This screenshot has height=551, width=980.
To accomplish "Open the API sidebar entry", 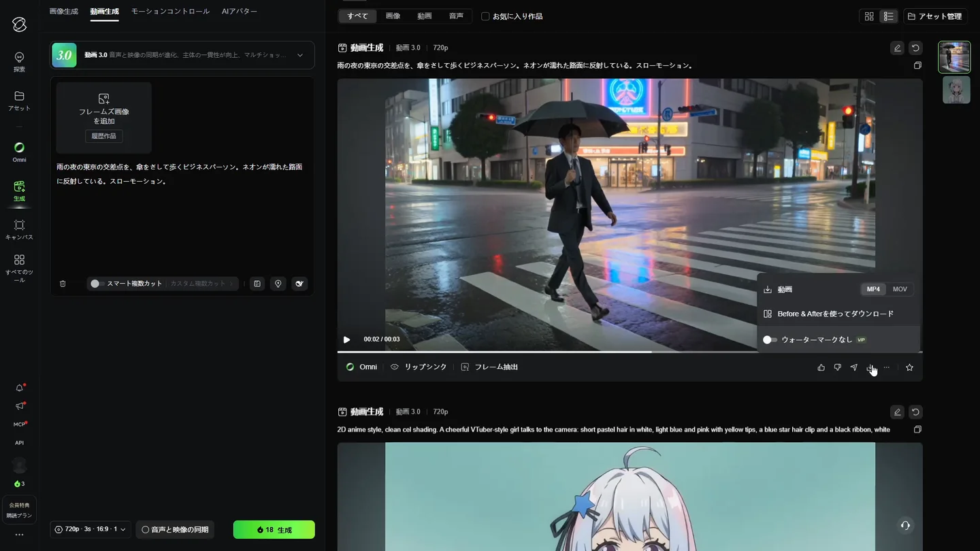I will pyautogui.click(x=19, y=443).
